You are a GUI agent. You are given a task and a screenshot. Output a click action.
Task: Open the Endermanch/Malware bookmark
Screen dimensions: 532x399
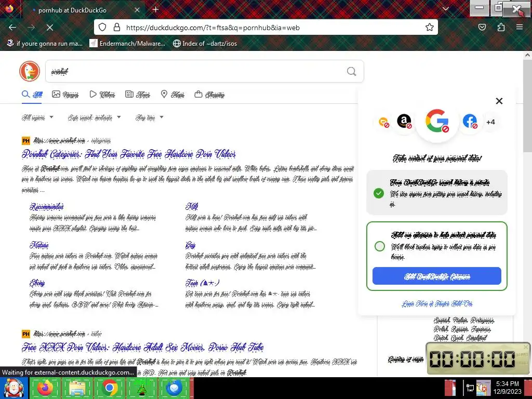pos(127,44)
